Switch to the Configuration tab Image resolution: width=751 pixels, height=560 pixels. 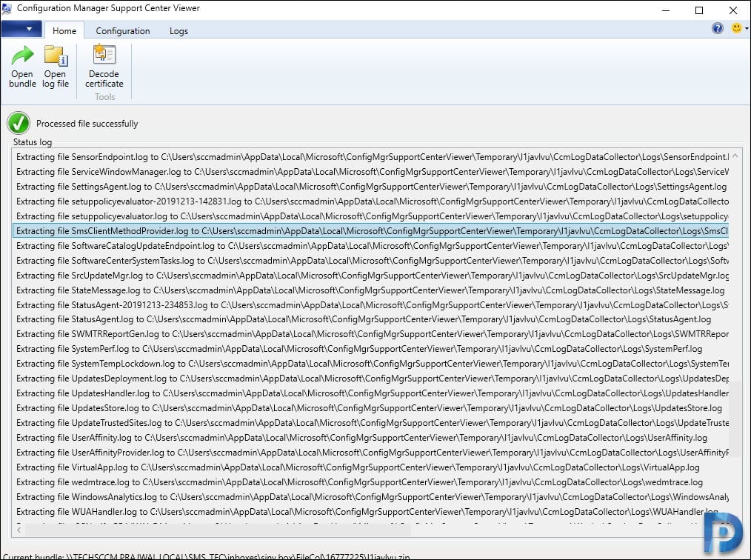tap(123, 30)
